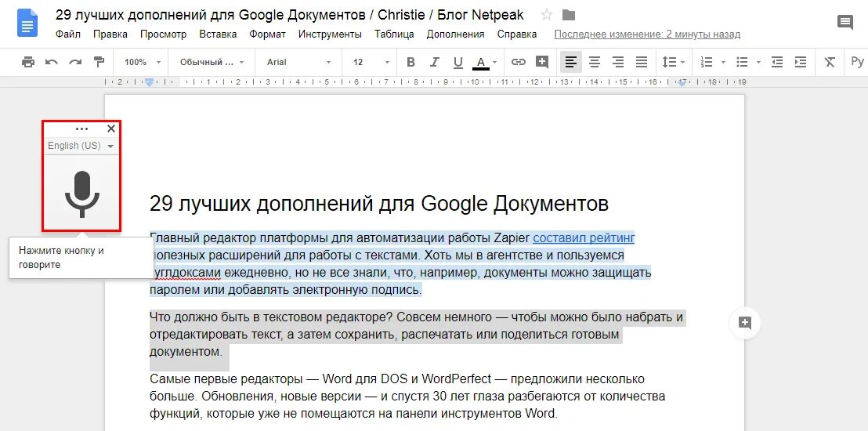Choose English (US) voice language dropdown
This screenshot has width=868, height=431.
point(81,146)
